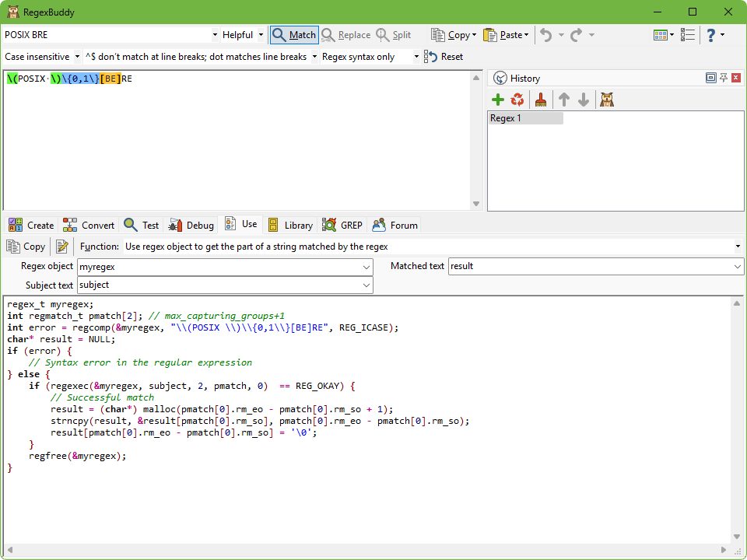Viewport: 747px width, 560px height.
Task: Open the Function selection dropdown
Action: (x=738, y=247)
